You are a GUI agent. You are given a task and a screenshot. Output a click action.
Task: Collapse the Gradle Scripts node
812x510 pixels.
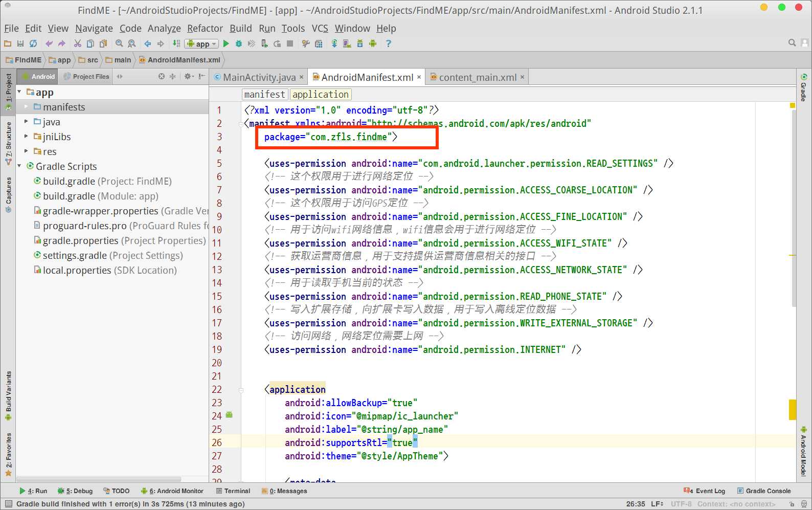(19, 166)
